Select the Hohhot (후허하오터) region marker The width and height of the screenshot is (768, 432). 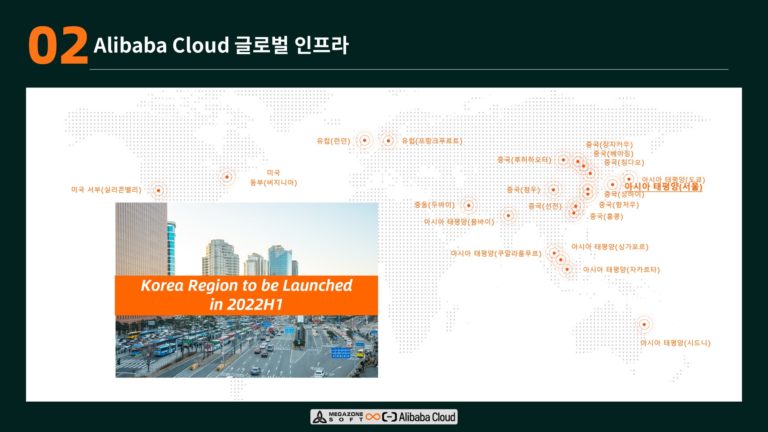[x=563, y=160]
